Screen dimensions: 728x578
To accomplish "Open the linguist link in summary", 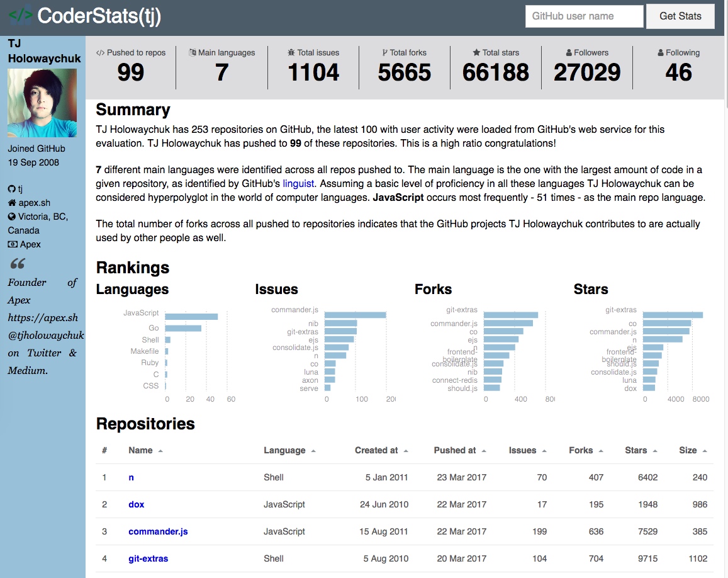I will (x=298, y=183).
